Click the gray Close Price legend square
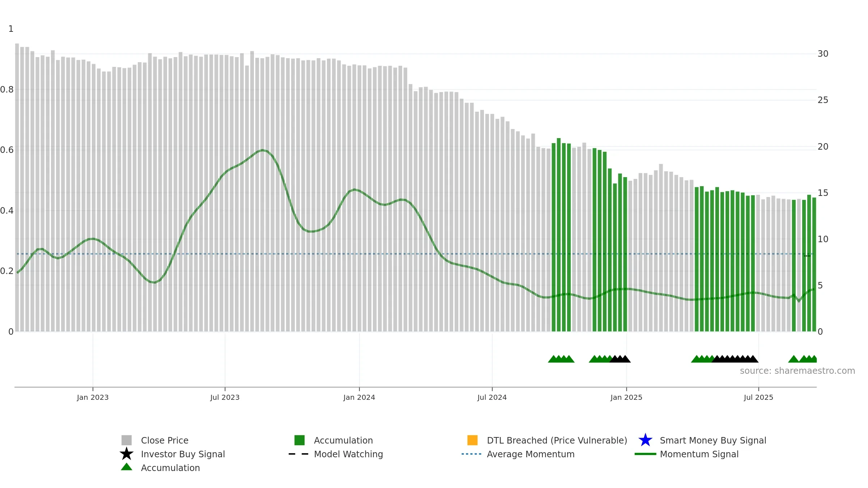This screenshot has width=868, height=488. [x=127, y=440]
